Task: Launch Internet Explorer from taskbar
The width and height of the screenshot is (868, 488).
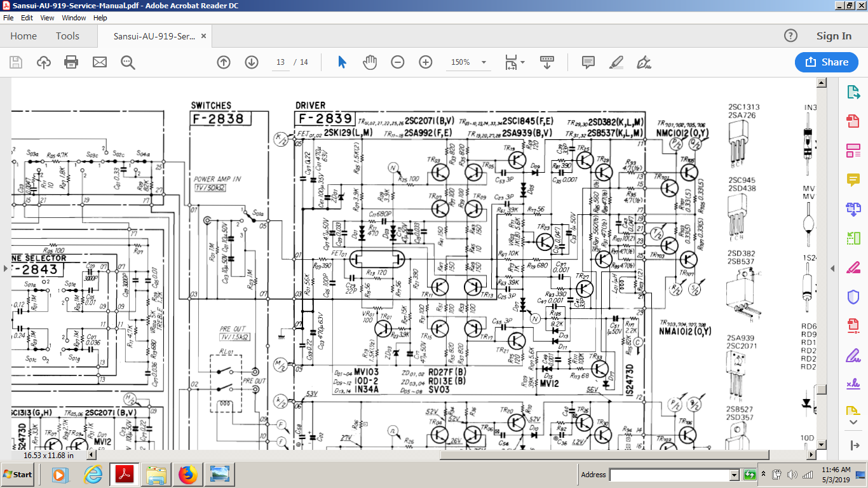Action: pos(93,475)
